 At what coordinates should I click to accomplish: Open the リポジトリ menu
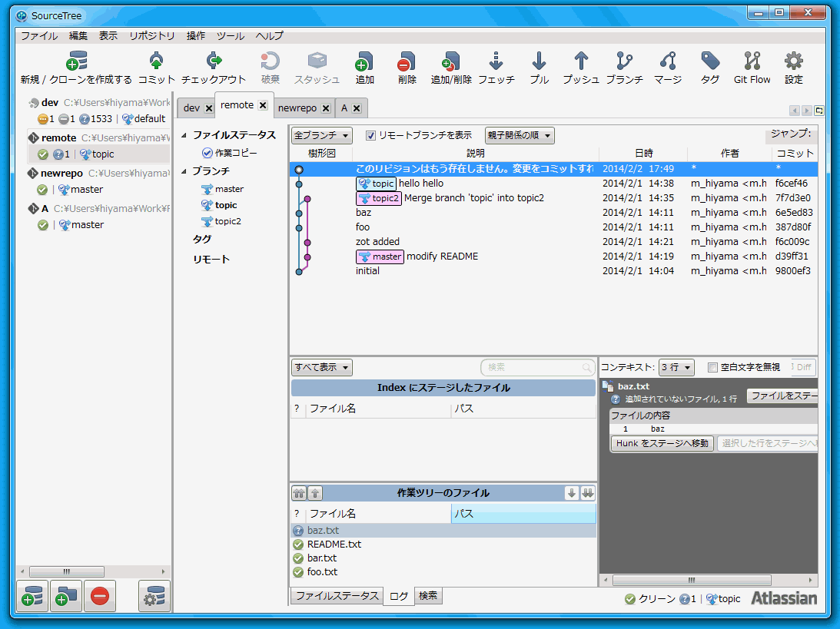point(151,36)
